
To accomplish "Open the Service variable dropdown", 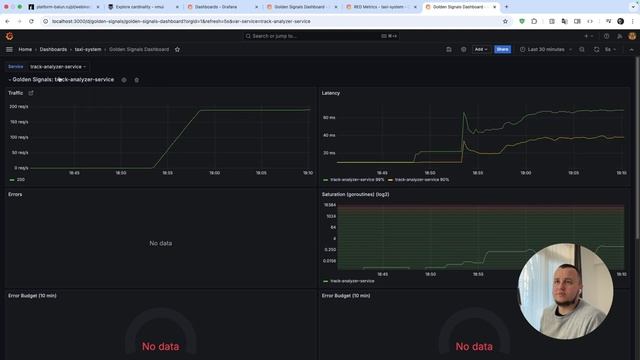I will (58, 67).
